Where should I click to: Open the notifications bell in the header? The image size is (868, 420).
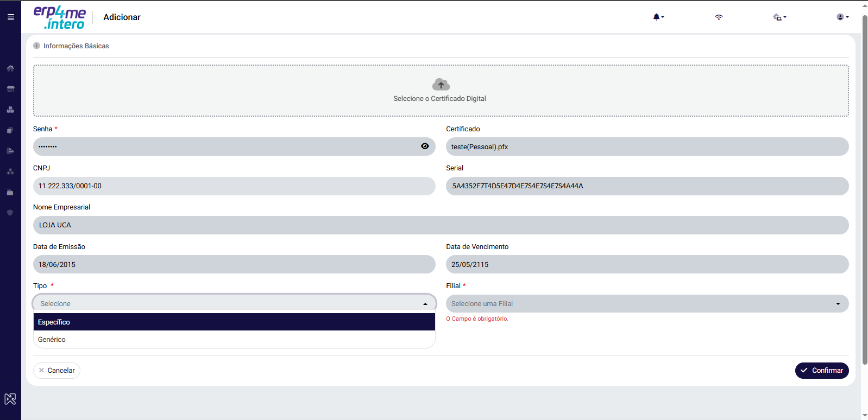pyautogui.click(x=658, y=17)
